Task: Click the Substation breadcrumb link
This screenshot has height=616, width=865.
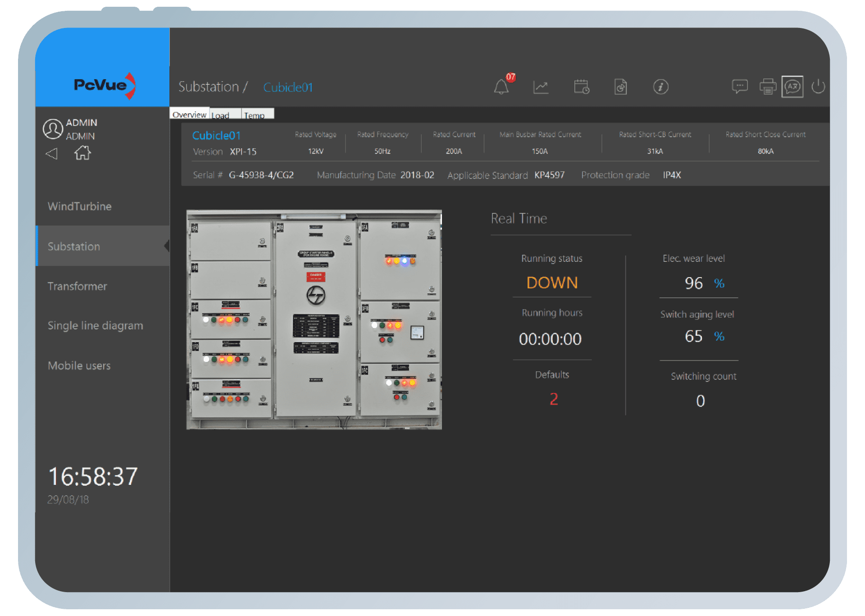Action: pyautogui.click(x=209, y=87)
